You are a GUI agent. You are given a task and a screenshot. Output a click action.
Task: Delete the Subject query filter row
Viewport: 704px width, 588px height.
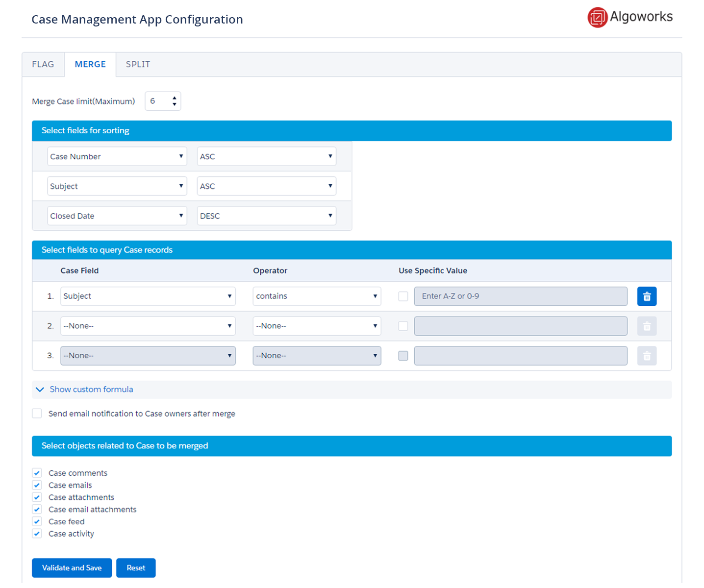(647, 296)
